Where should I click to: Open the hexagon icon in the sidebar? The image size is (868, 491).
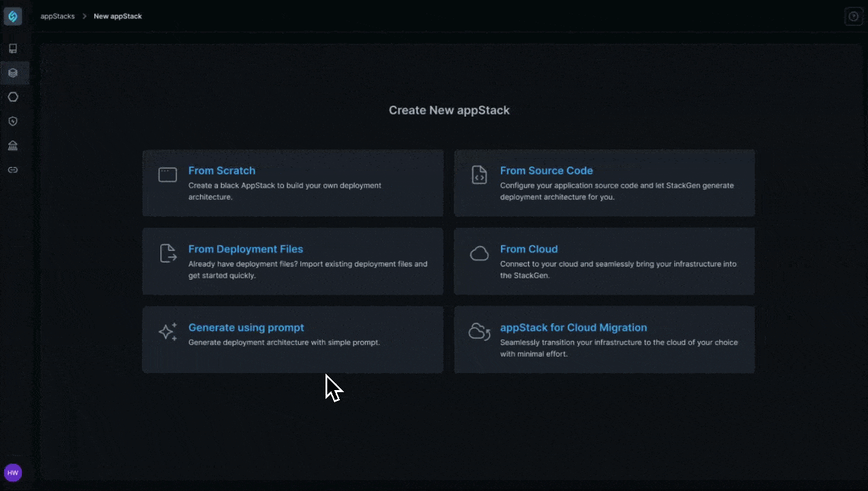pos(13,97)
